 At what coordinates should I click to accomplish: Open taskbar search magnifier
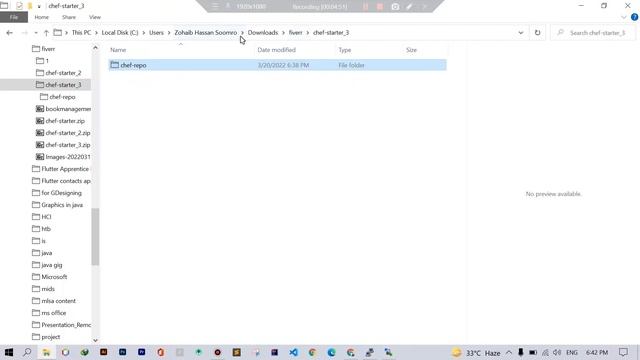click(27, 352)
